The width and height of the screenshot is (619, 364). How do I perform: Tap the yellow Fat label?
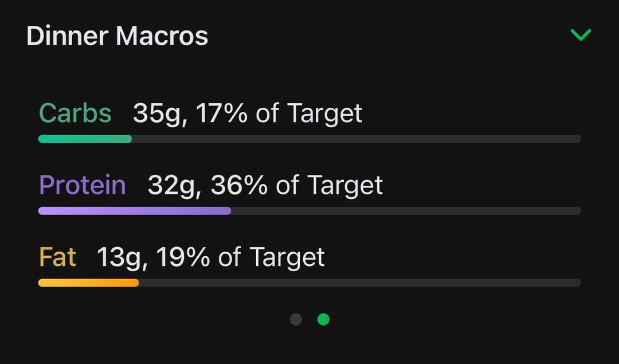(x=57, y=257)
